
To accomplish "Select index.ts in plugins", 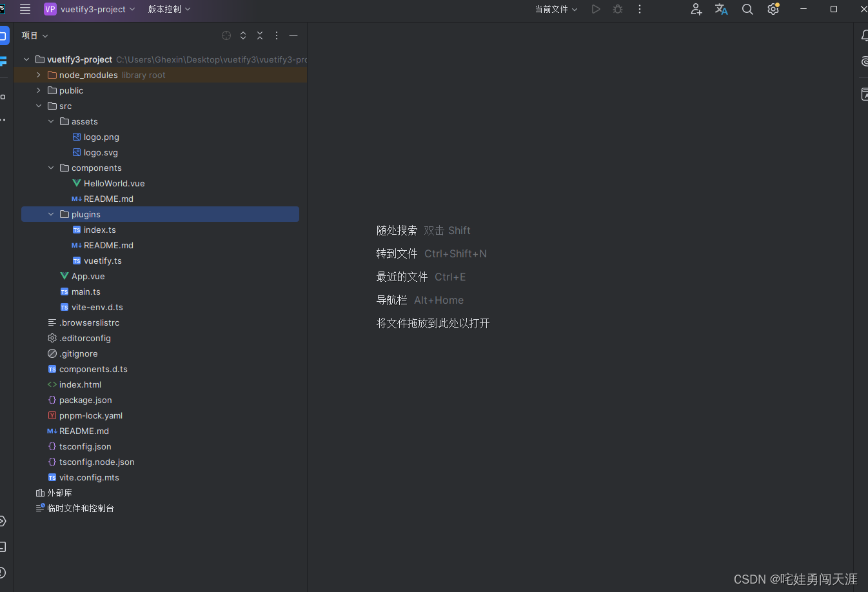I will tap(99, 230).
